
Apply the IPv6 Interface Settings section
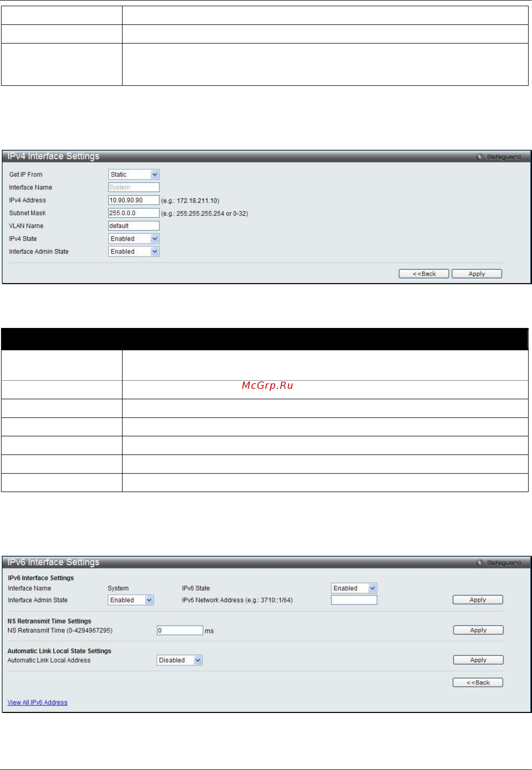[478, 600]
